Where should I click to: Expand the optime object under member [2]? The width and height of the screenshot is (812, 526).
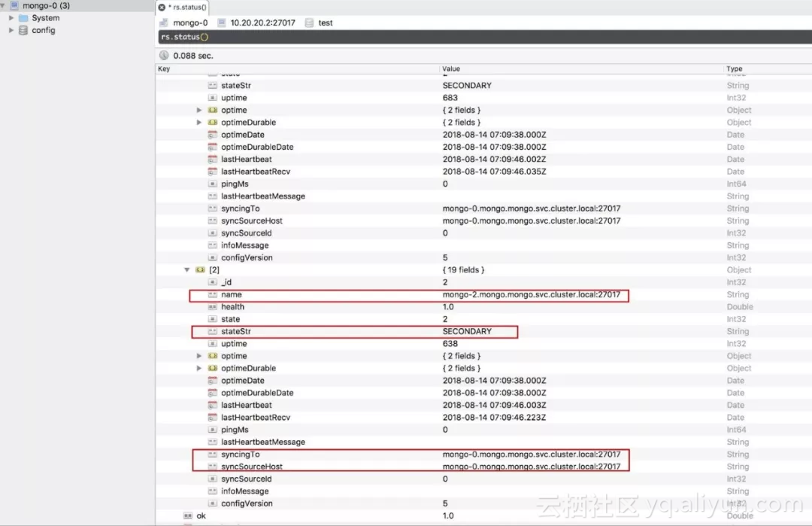click(x=198, y=355)
